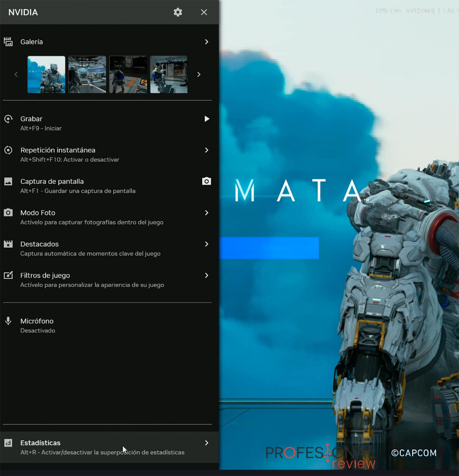
Task: Click 'Alt+F9 - Iniciar' shortcut text
Action: point(41,128)
